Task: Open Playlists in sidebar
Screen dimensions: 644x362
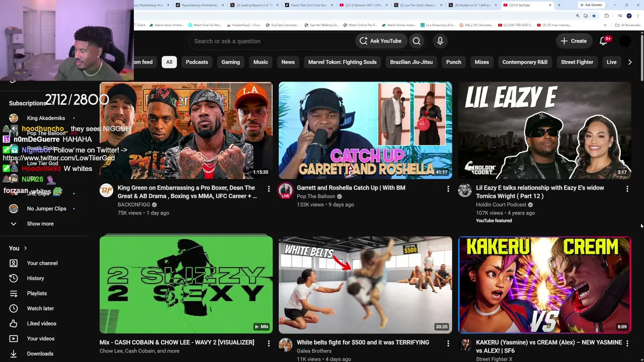Action: pyautogui.click(x=37, y=294)
